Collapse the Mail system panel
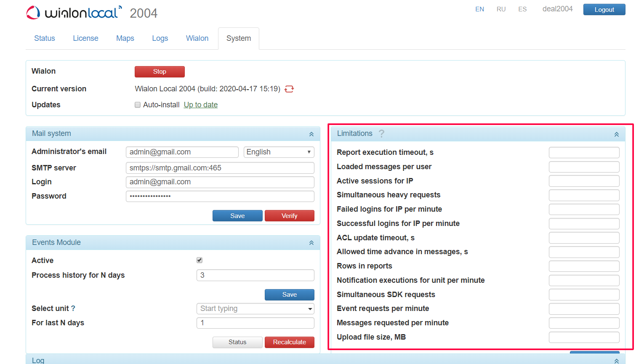 pyautogui.click(x=311, y=133)
